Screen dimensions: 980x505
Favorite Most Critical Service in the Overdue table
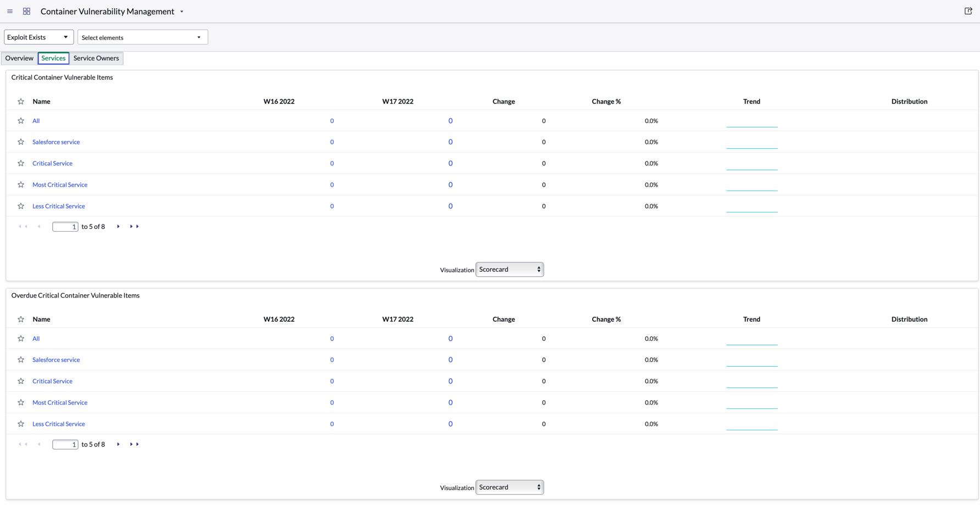pos(21,403)
